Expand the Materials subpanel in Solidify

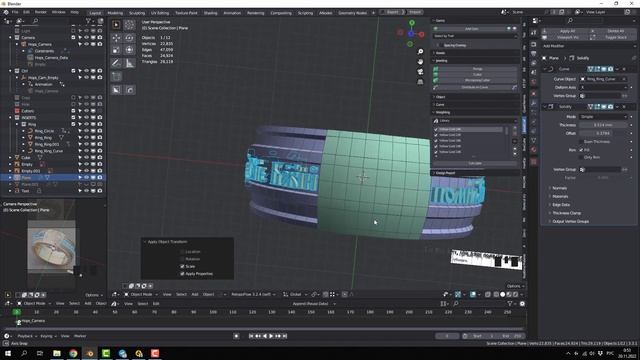point(560,196)
